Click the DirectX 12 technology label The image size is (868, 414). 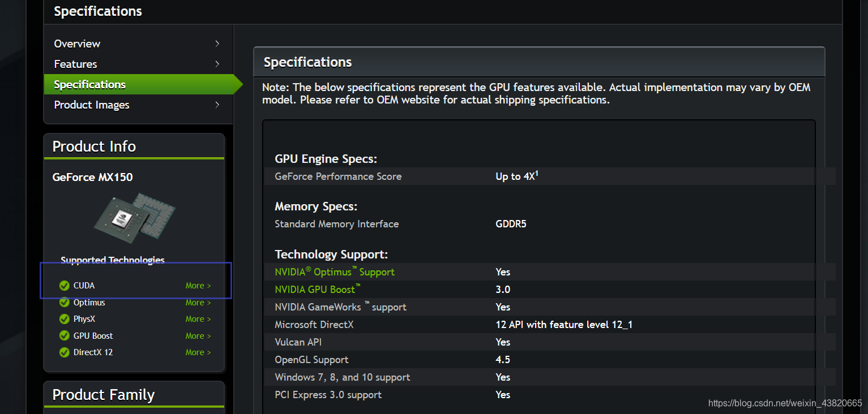tap(93, 352)
